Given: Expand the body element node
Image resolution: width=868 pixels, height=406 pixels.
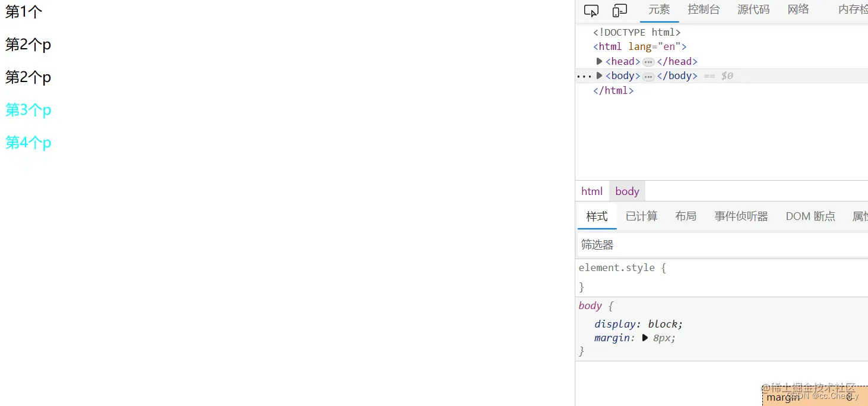Looking at the screenshot, I should pyautogui.click(x=599, y=75).
